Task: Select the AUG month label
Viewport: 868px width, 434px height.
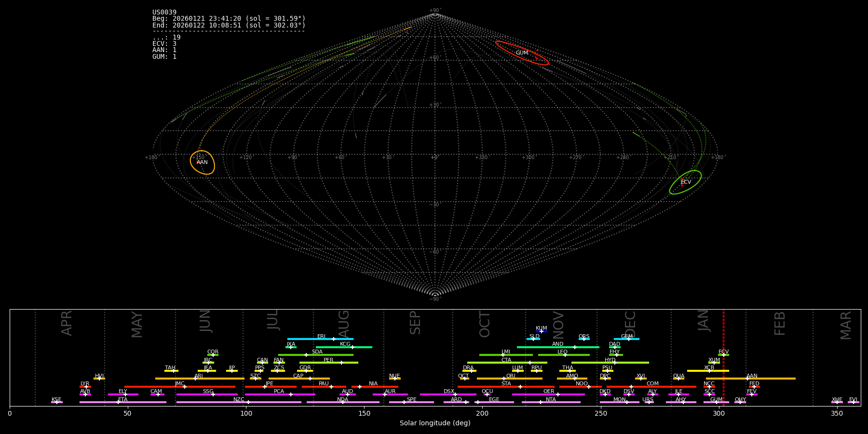Action: (x=344, y=324)
